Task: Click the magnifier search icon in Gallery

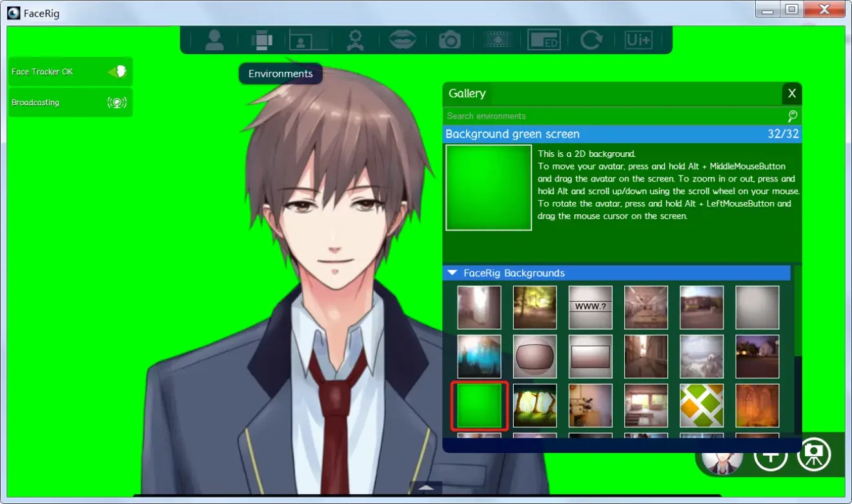Action: [793, 116]
